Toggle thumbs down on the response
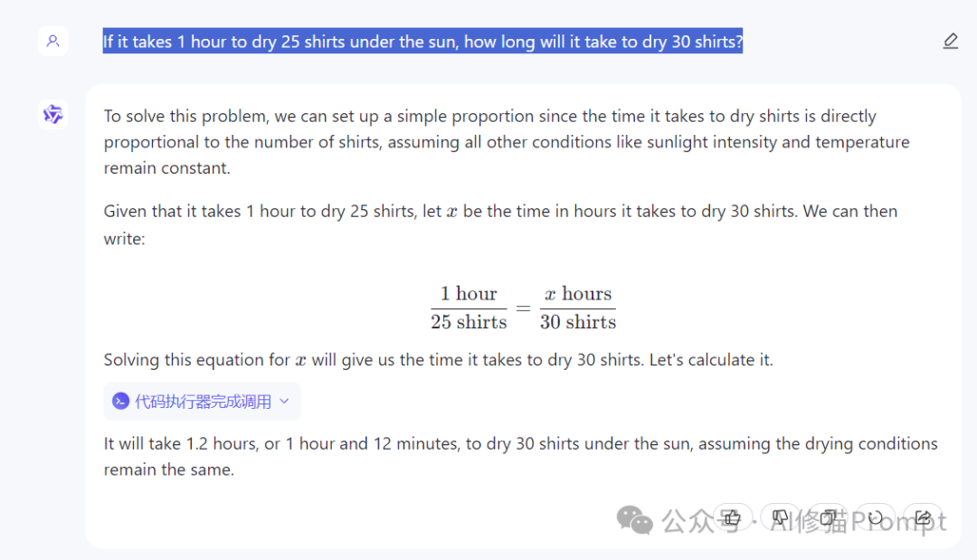Screen dimensions: 977x560 (x=780, y=518)
